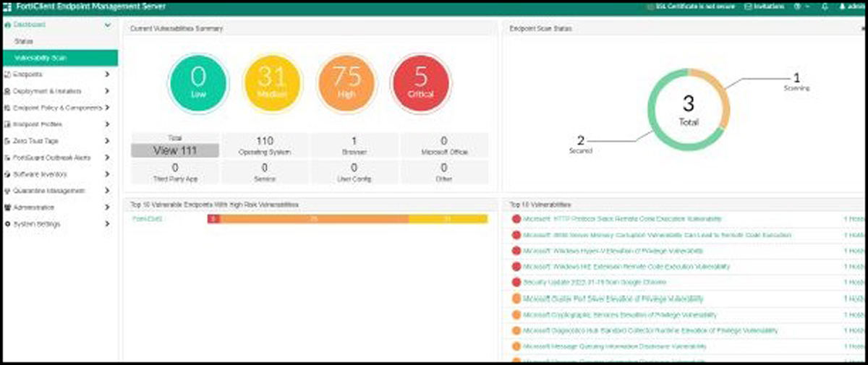Click the 0 Service count tile
Image resolution: width=868 pixels, height=365 pixels.
pos(264,172)
